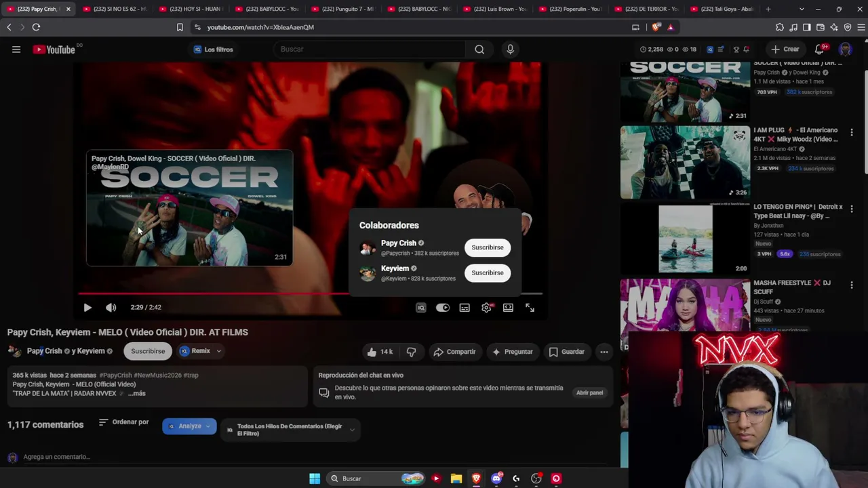Open browser extensions puzzle icon

click(780, 27)
